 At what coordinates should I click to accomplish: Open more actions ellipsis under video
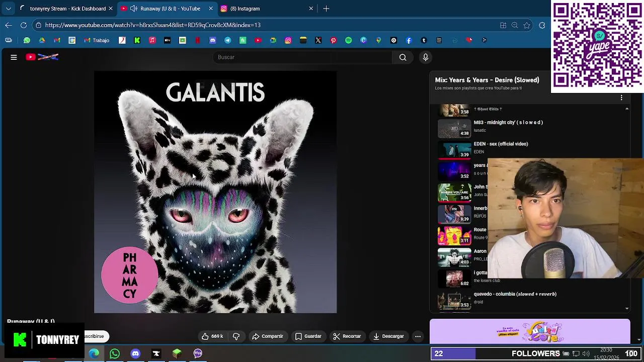pos(418,336)
